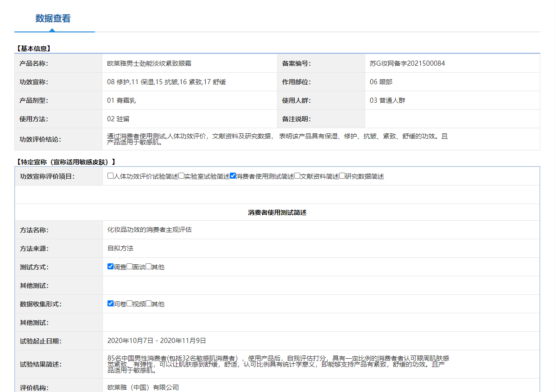
Task: Click the 功效宣称评价项目 row label
Action: tap(47, 176)
